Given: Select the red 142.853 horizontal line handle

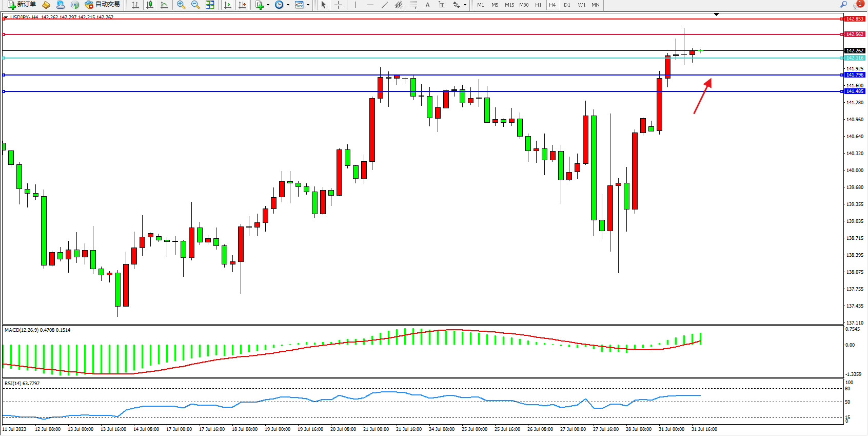Looking at the screenshot, I should click(x=4, y=19).
